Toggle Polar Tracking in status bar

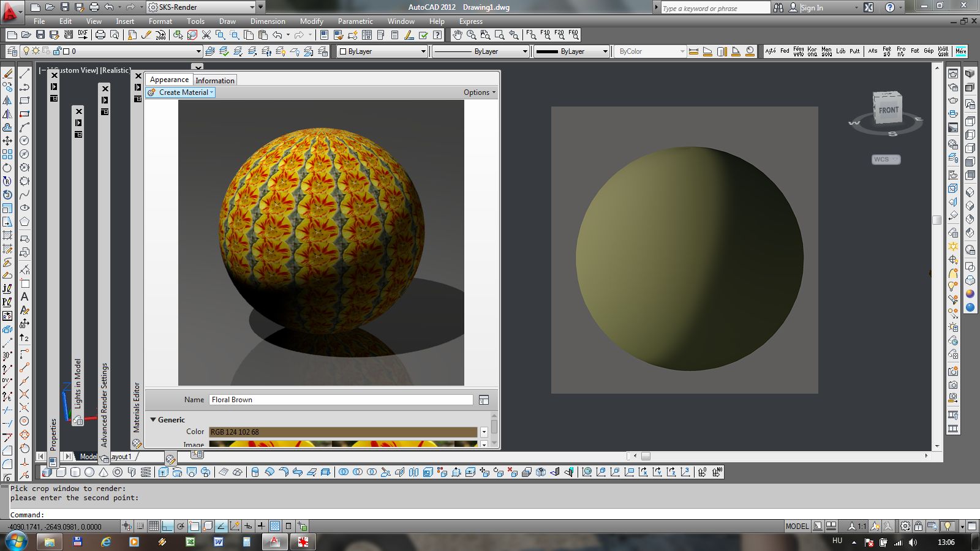click(x=181, y=526)
